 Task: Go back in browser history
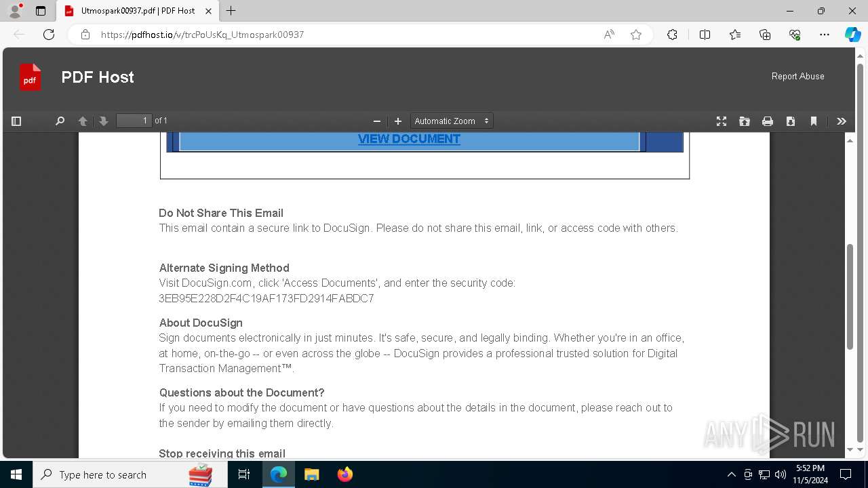tap(19, 35)
